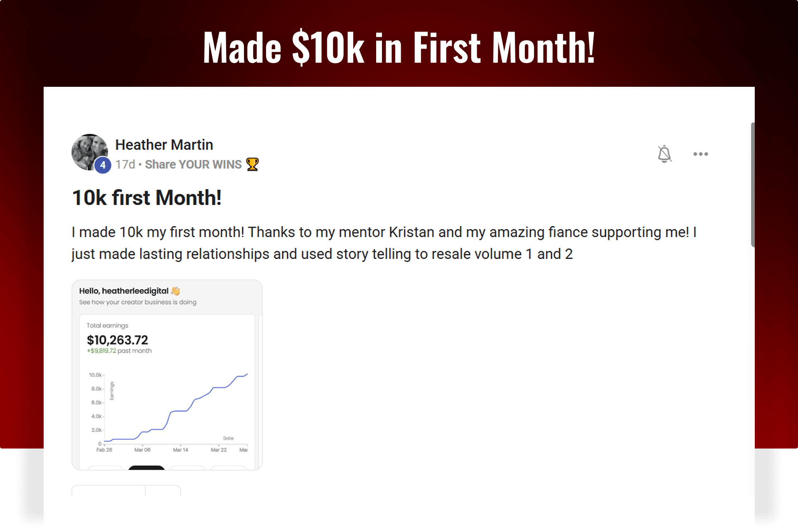This screenshot has height=532, width=798.
Task: Open the three-dot post options menu
Action: coord(700,154)
